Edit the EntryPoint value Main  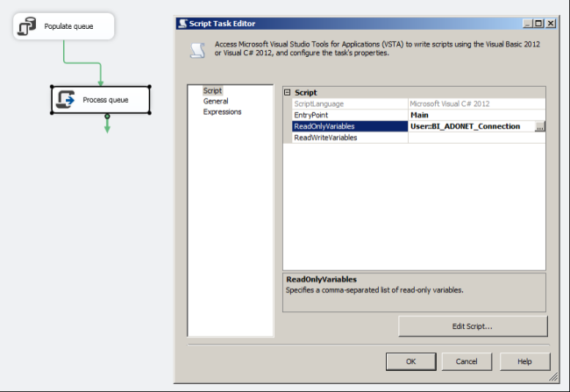[476, 115]
